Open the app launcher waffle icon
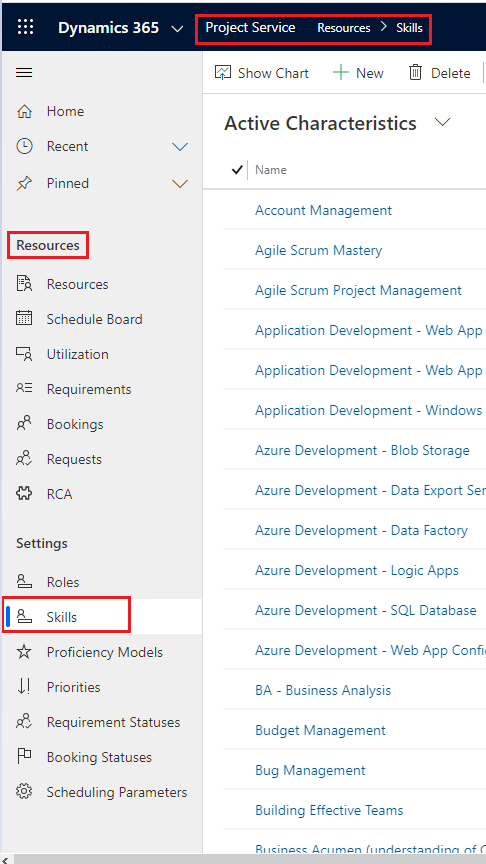486x864 pixels. tap(25, 27)
